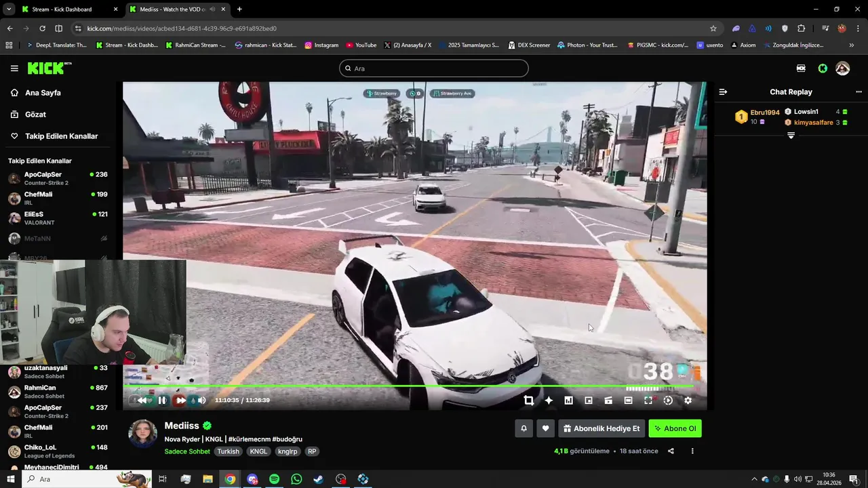
Task: Click the sparkle icon in player controls
Action: (549, 401)
